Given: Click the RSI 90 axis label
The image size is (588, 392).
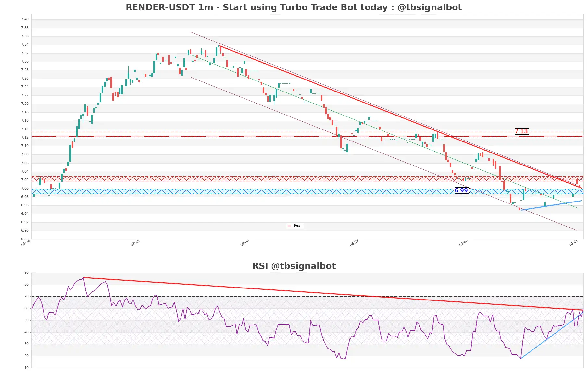Looking at the screenshot, I should coord(26,272).
